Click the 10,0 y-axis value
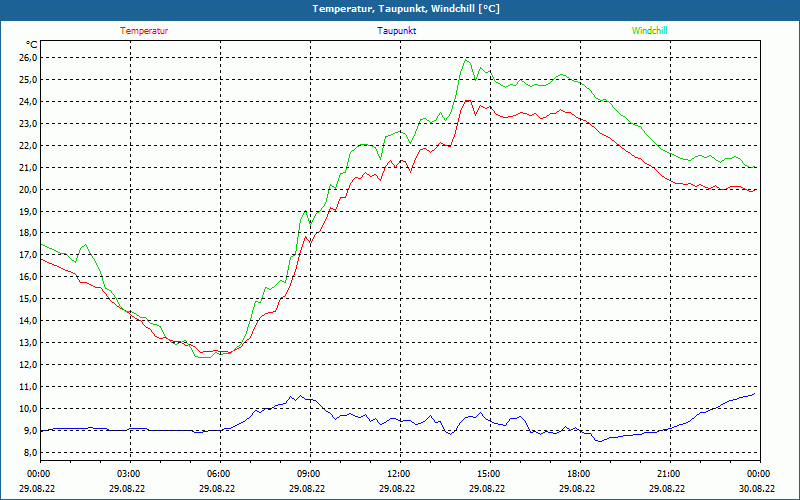This screenshot has height=500, width=800. tap(28, 409)
